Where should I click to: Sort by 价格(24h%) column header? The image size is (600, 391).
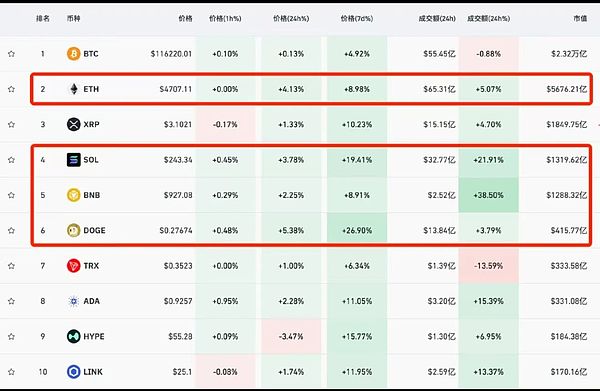(x=291, y=18)
